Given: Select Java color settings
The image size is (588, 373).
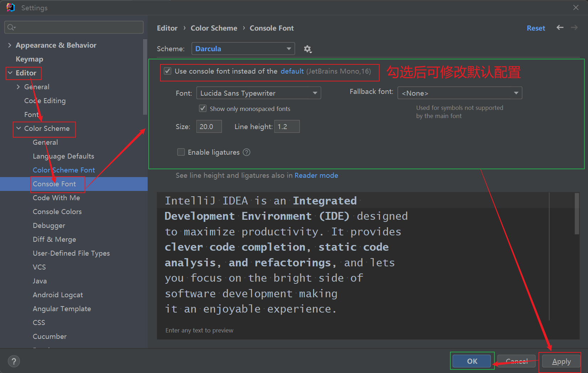Looking at the screenshot, I should pos(40,281).
